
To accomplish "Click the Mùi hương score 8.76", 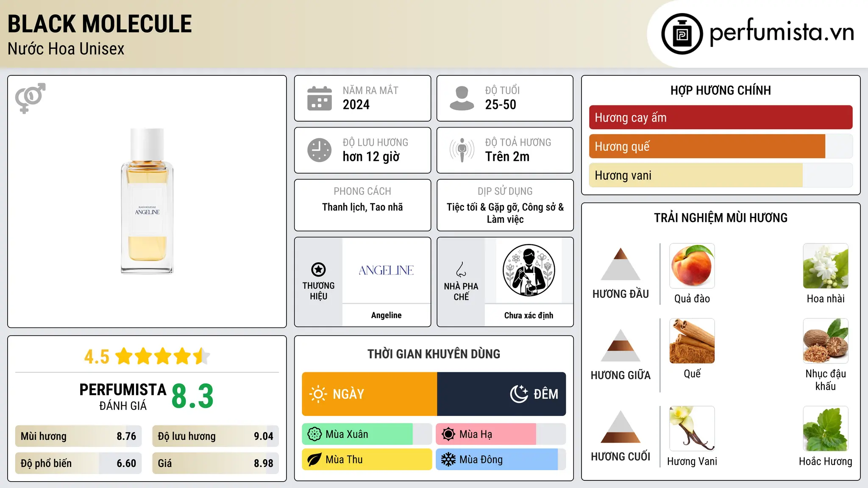I will [126, 436].
